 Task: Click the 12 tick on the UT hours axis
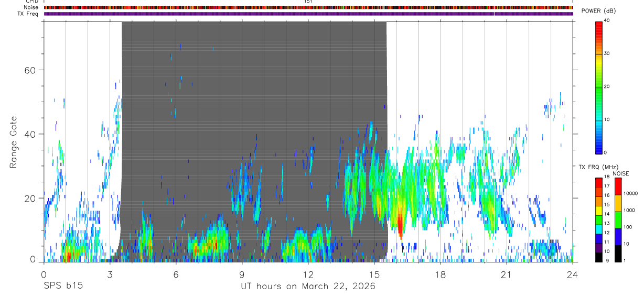click(x=308, y=274)
